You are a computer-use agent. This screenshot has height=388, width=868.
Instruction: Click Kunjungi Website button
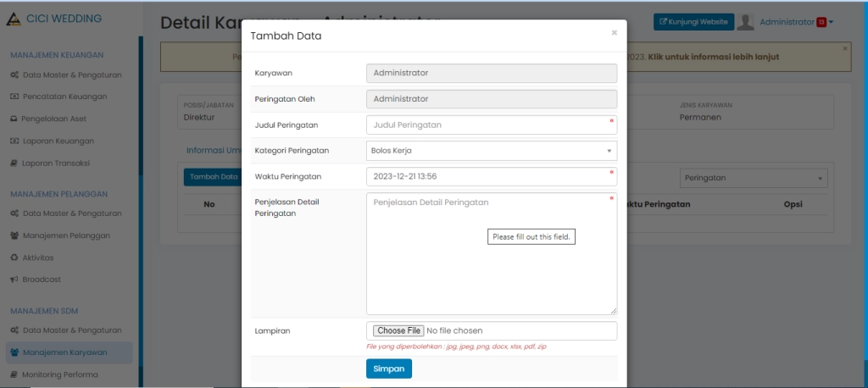693,22
